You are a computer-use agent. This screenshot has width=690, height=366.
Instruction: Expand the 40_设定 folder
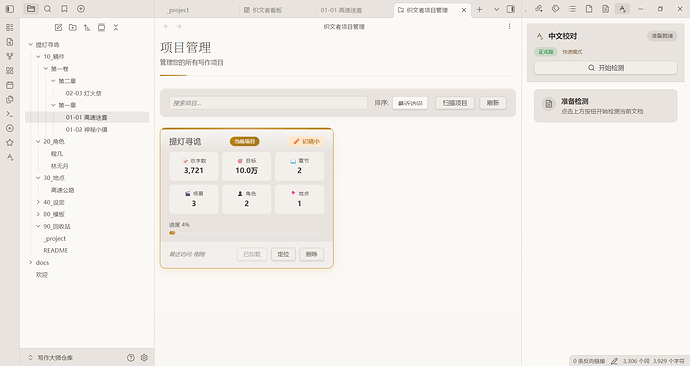(38, 202)
